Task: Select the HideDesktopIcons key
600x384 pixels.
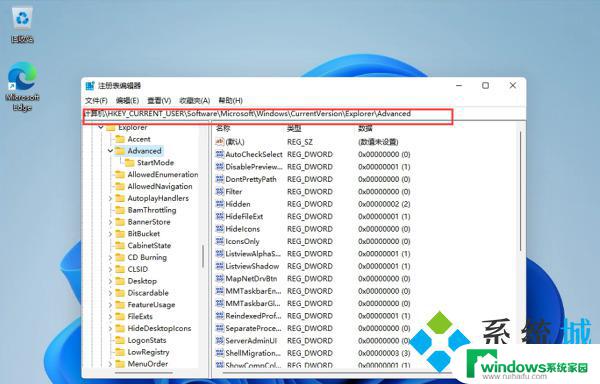Action: point(159,329)
